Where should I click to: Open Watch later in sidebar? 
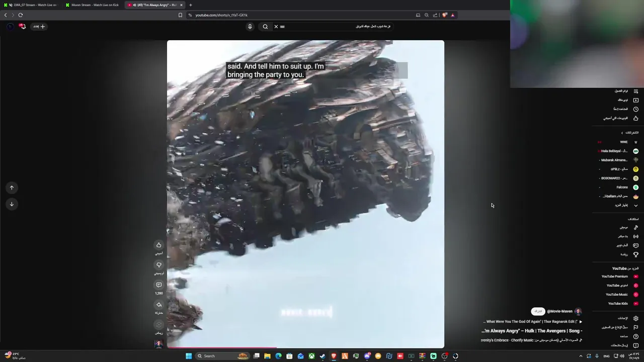[626, 109]
